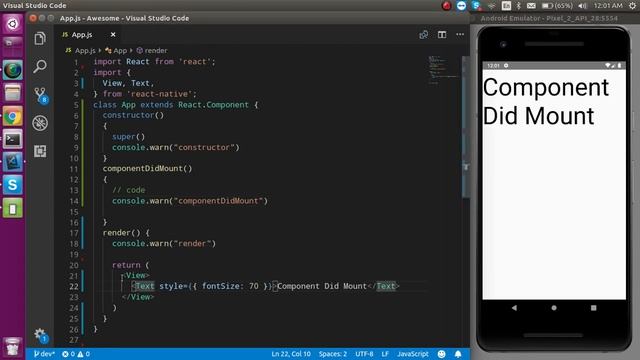
Task: Tap 'Component Did Mount' text in emulator
Action: coord(546,101)
